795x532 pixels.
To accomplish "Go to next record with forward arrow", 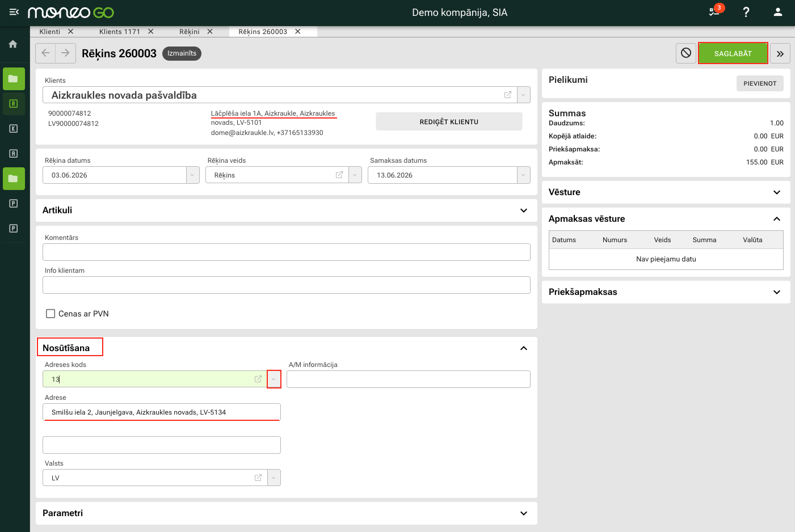I will click(65, 53).
